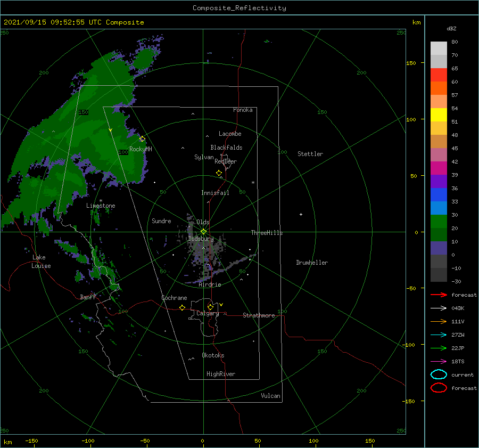The width and height of the screenshot is (479, 448).
Task: Click the Drumheller town label
Action: 312,263
